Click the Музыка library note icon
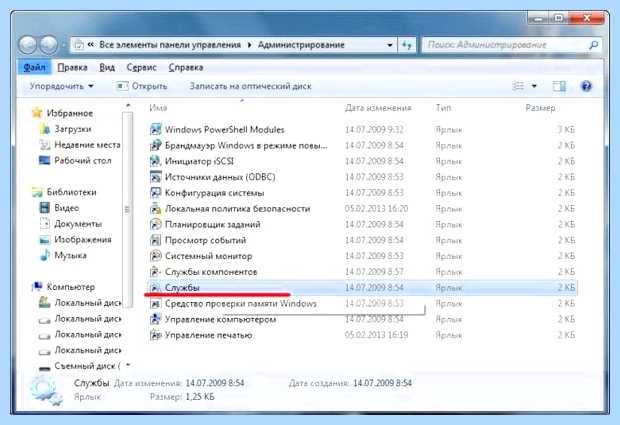Viewport: 620px width, 425px height. point(45,255)
